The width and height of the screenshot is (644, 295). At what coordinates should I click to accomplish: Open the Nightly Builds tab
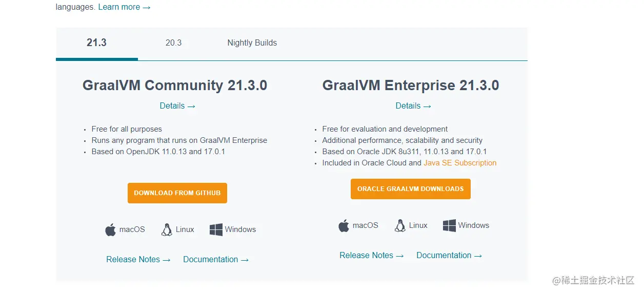[x=252, y=43]
